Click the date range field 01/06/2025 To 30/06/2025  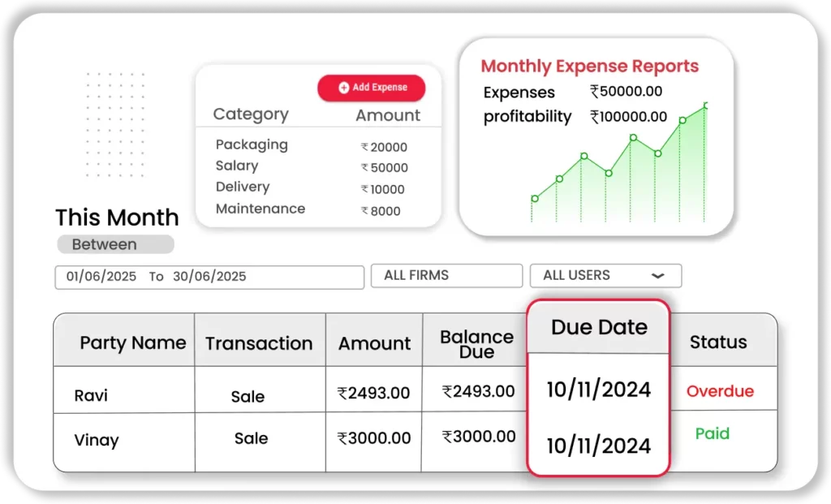[209, 277]
